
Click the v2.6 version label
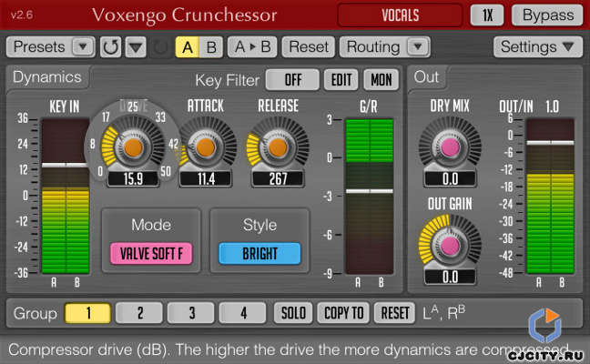(22, 15)
